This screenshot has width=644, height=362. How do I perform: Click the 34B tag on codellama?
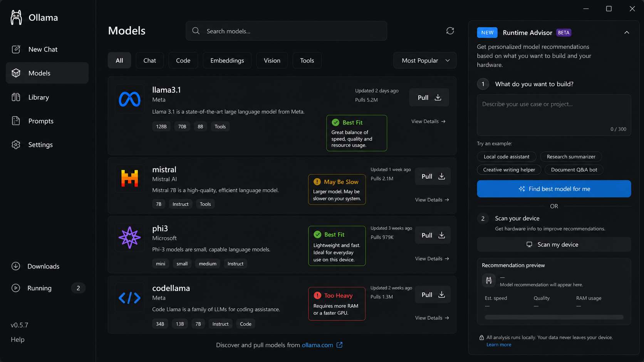(160, 324)
